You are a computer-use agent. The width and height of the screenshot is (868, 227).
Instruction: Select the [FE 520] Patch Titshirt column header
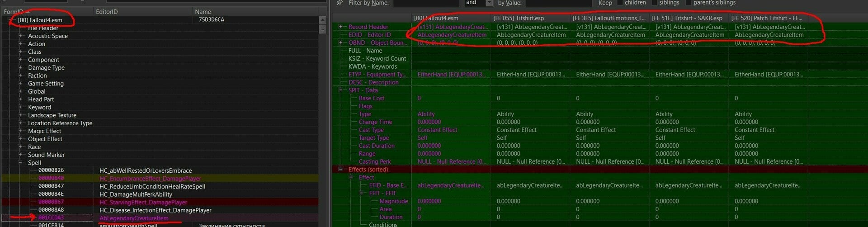[x=768, y=18]
